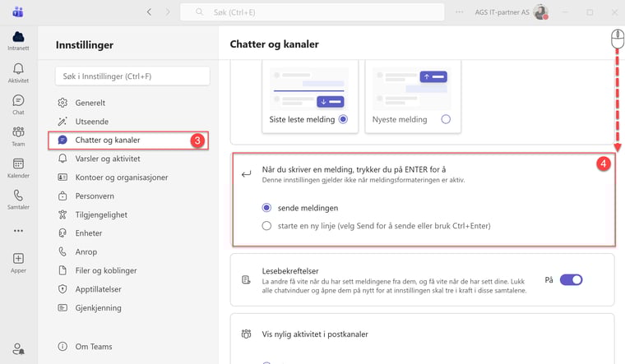
Task: Open the Intranett app in sidebar
Action: point(18,40)
